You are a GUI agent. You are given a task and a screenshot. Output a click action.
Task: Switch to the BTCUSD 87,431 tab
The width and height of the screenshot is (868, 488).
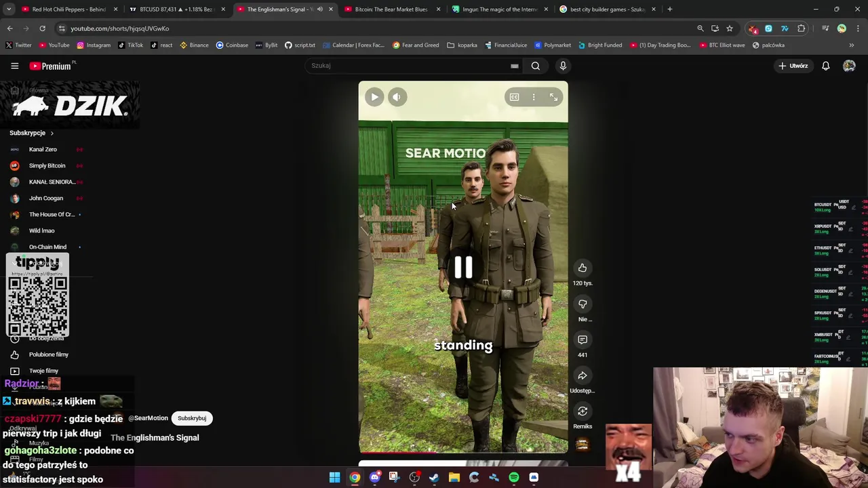click(175, 9)
